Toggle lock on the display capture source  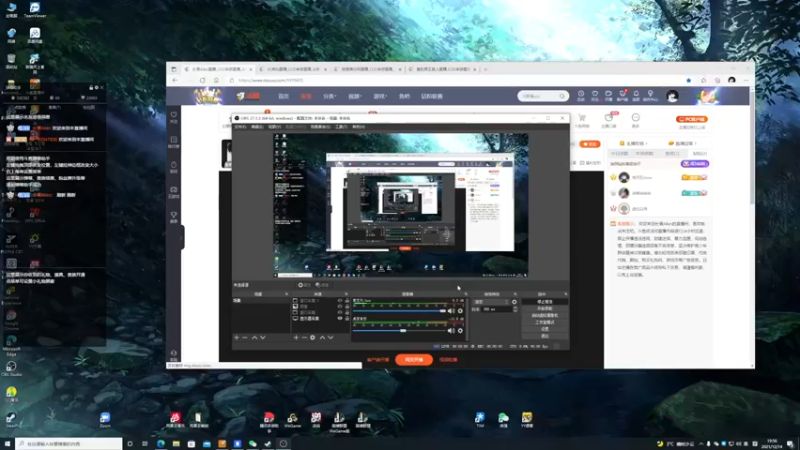(347, 318)
